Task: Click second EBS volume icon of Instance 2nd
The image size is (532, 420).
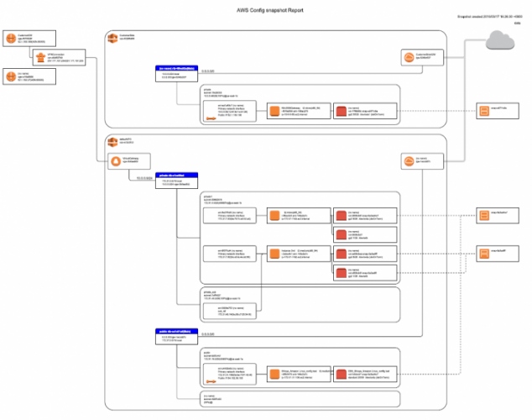Action: click(341, 273)
